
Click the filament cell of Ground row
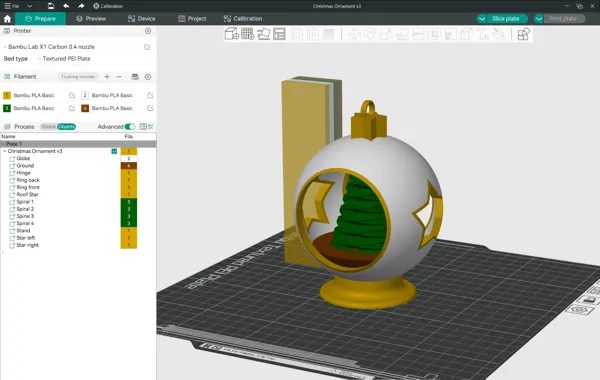[129, 166]
